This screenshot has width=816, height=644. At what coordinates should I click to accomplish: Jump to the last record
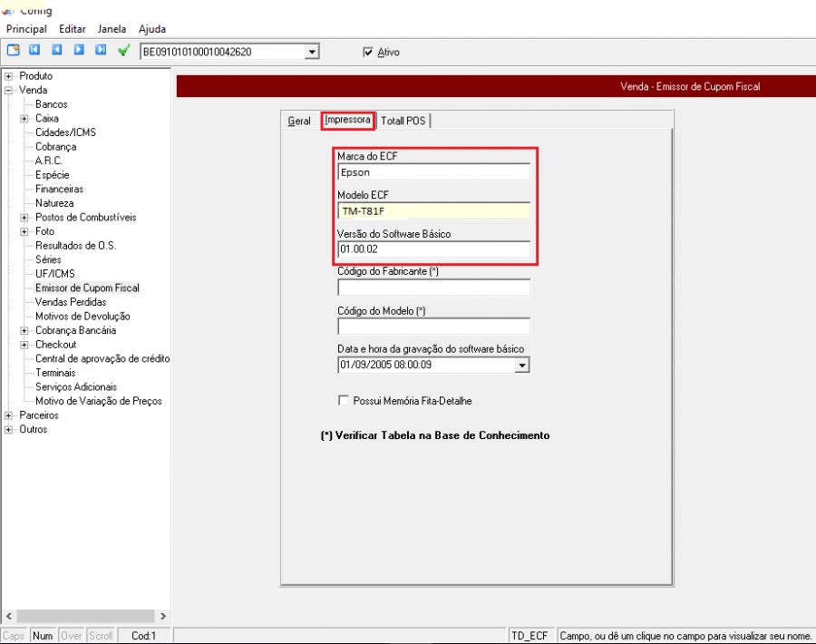pos(101,51)
